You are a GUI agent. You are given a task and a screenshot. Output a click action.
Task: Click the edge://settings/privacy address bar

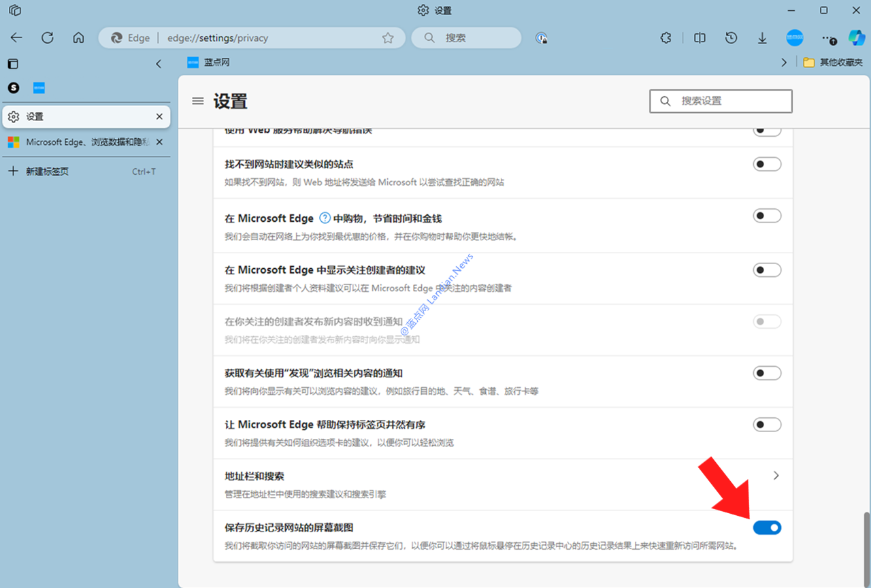[x=252, y=38]
